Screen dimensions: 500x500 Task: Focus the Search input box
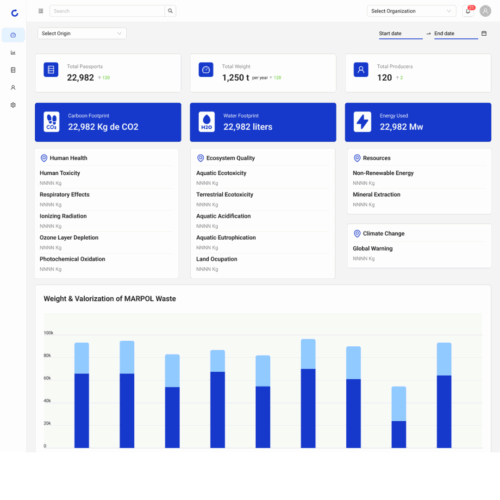click(x=107, y=11)
